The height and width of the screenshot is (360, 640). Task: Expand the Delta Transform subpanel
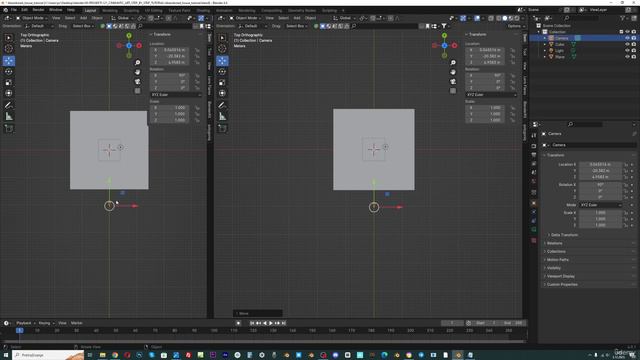[564, 235]
